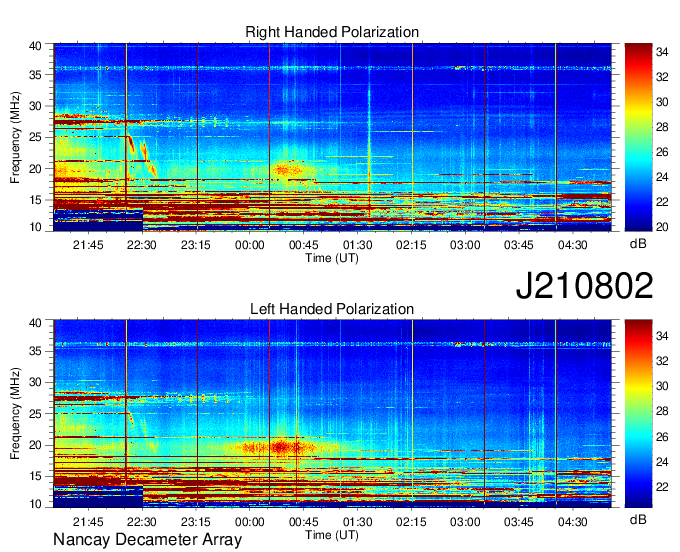Viewport: 680px width, 552px height.
Task: Click the upper plot's 'Frequency (MHz)' axis label
Action: (15, 137)
